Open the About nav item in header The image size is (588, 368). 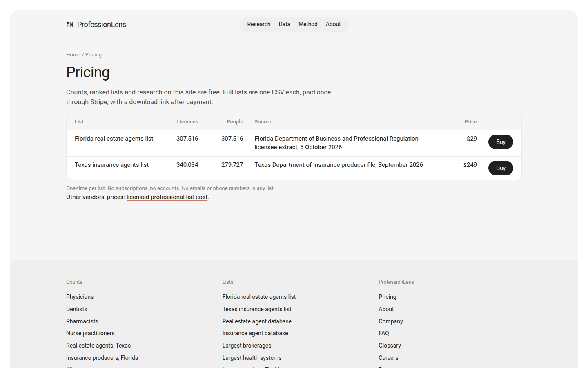click(x=333, y=24)
